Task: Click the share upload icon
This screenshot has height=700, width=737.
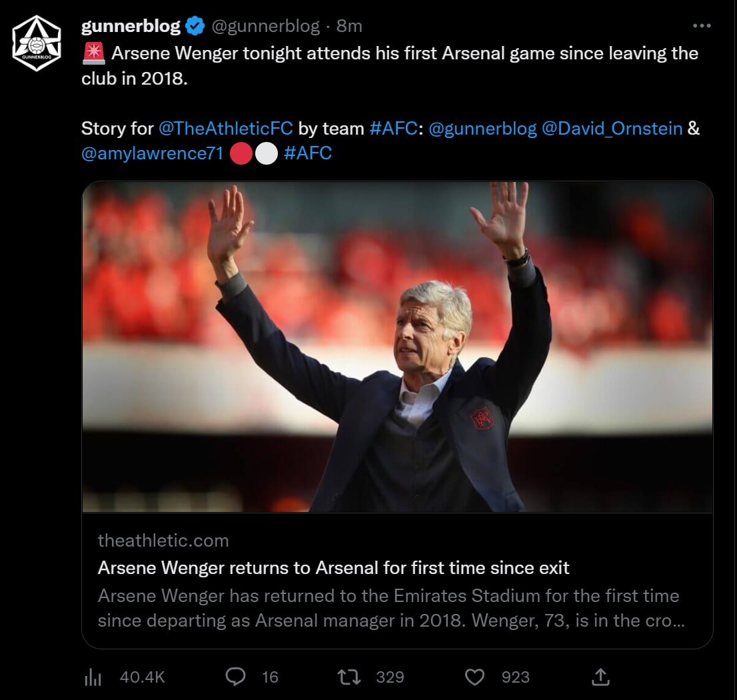Action: (600, 677)
